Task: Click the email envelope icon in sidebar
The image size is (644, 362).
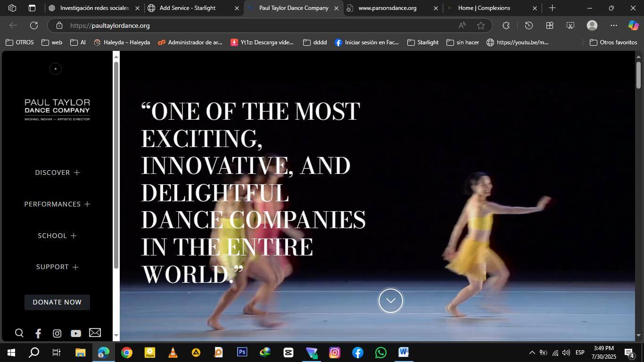Action: [x=95, y=333]
